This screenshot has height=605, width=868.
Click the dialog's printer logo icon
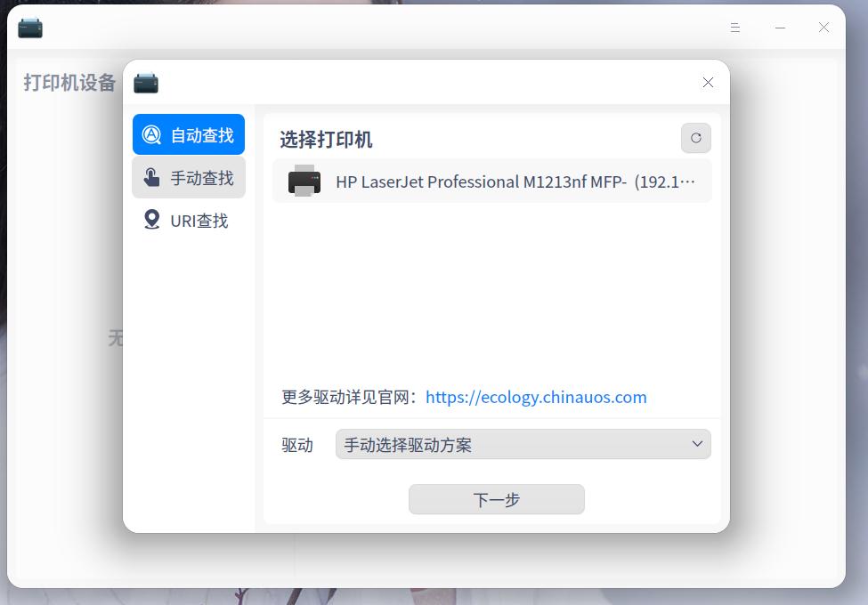tap(146, 82)
